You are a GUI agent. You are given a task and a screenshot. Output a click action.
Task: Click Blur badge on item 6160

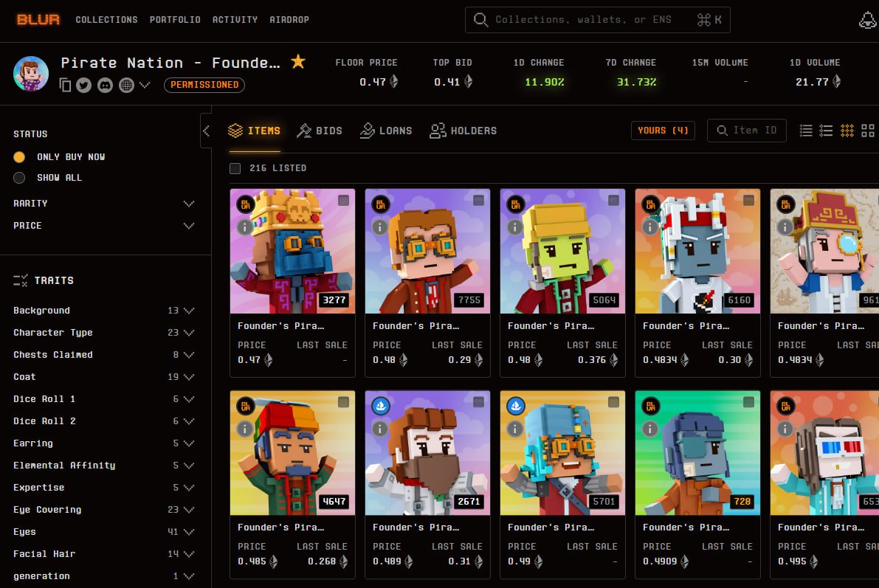click(651, 204)
